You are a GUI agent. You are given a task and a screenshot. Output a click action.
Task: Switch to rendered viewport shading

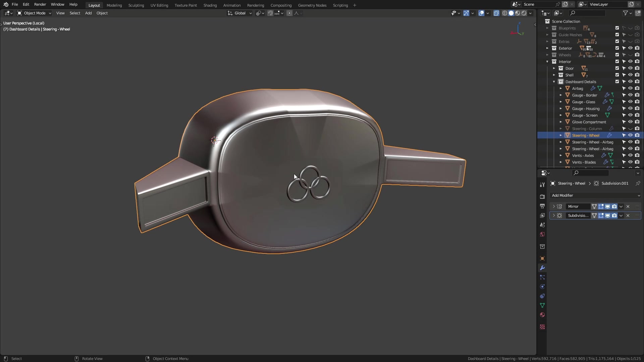pyautogui.click(x=524, y=13)
